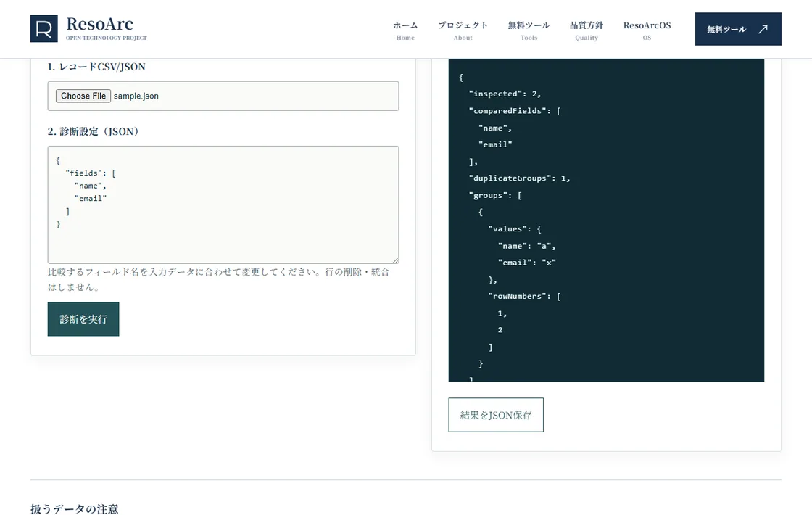
Task: Click the ResoArc square logo icon
Action: 44,28
